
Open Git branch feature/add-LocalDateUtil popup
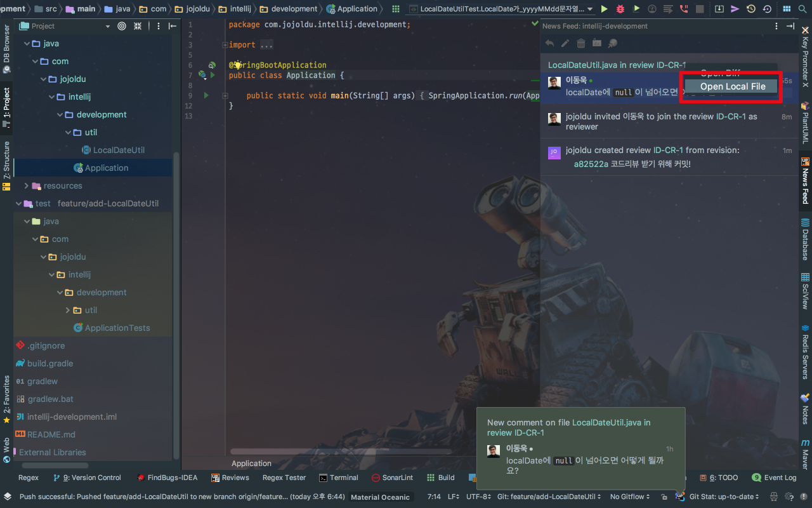549,497
